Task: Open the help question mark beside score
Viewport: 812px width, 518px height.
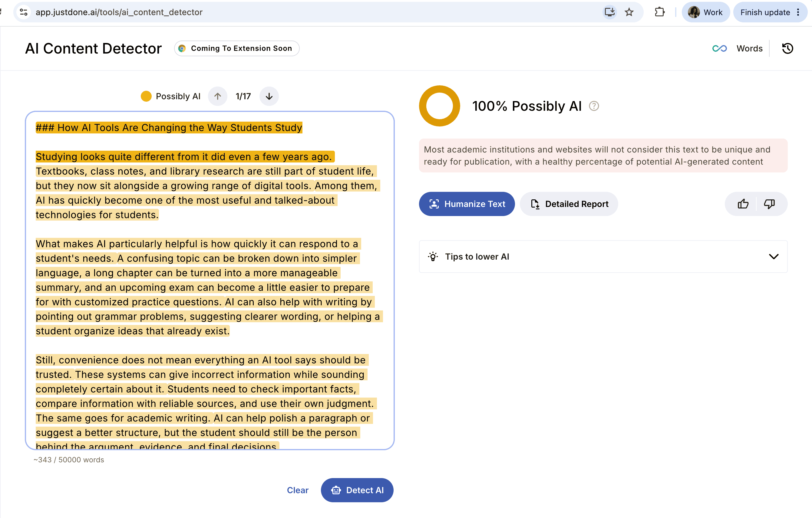Action: (x=594, y=106)
